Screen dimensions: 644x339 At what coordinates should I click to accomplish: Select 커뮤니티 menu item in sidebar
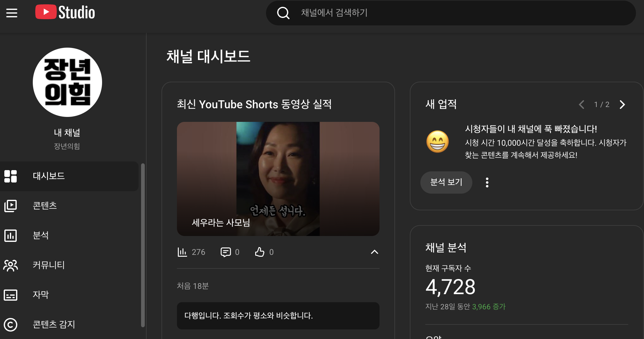tap(49, 265)
